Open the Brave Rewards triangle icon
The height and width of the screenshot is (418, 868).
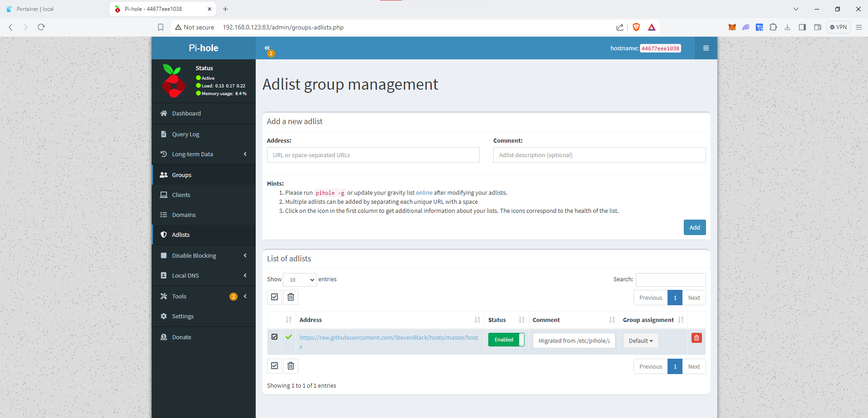652,27
